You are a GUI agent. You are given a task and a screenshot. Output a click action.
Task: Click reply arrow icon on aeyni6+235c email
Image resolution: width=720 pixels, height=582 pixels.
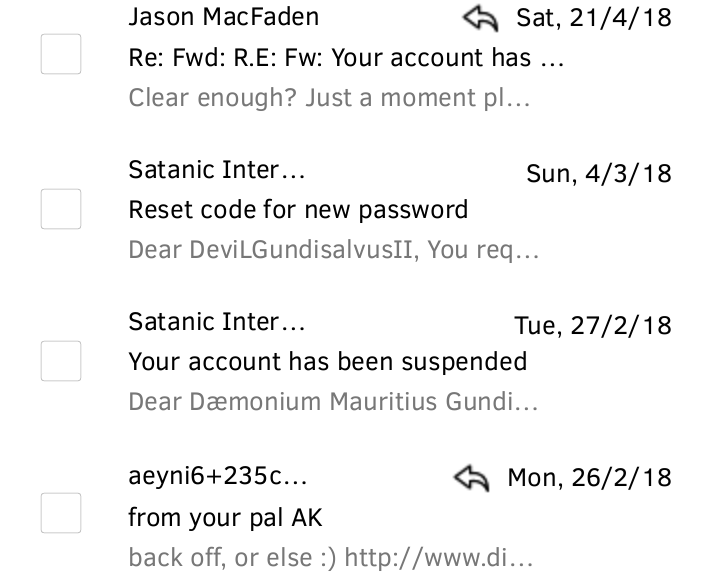(x=472, y=478)
